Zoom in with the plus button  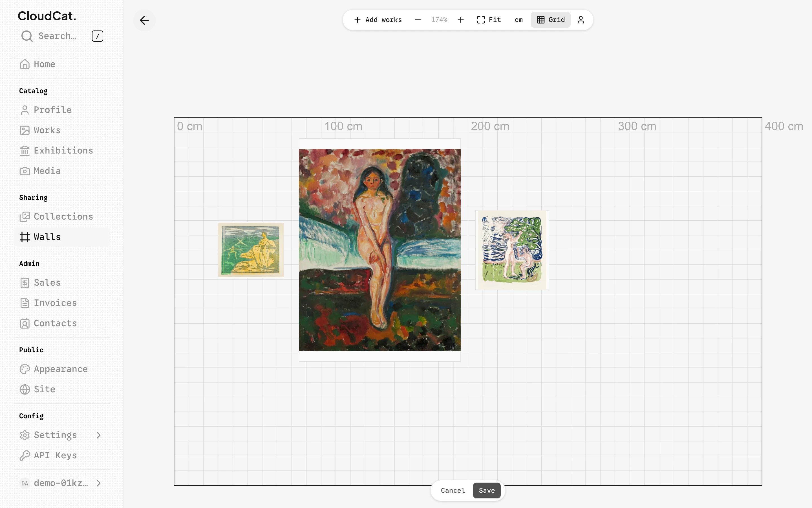461,20
